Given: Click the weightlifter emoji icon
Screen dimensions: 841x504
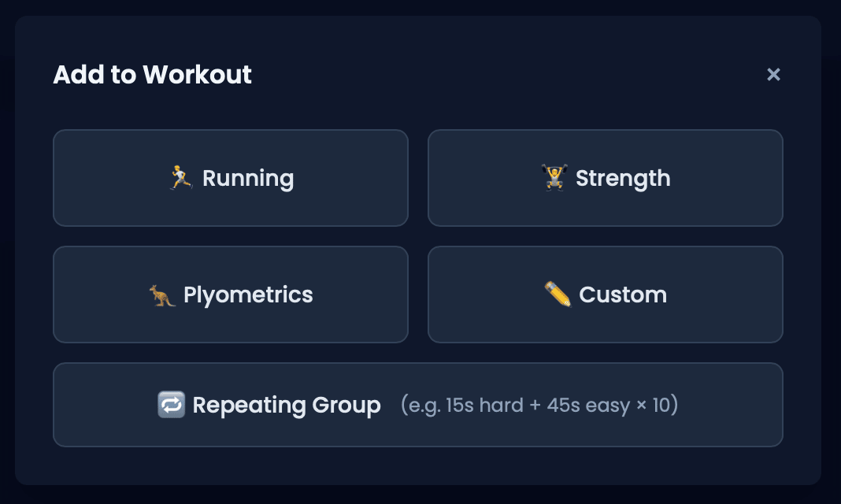Looking at the screenshot, I should tap(554, 177).
